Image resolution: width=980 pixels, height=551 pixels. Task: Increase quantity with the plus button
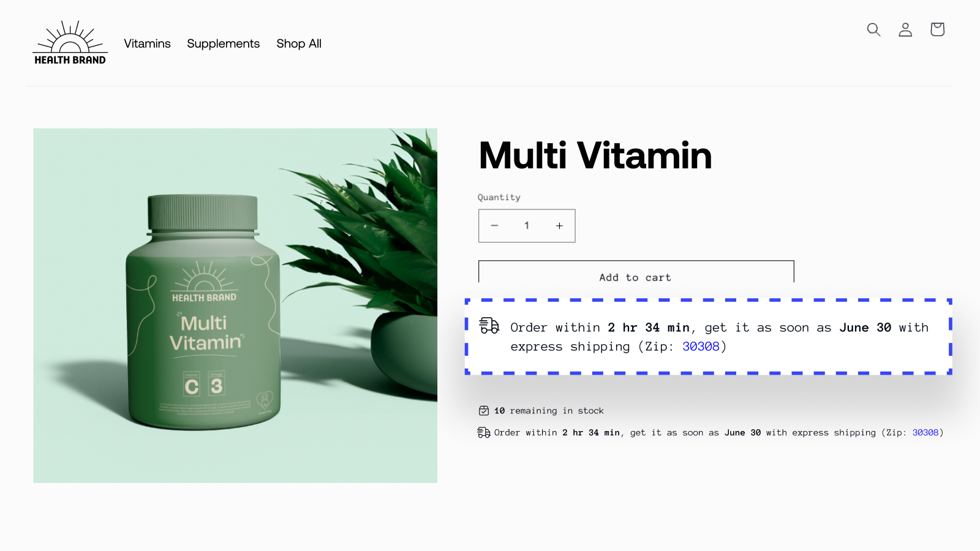click(x=559, y=226)
